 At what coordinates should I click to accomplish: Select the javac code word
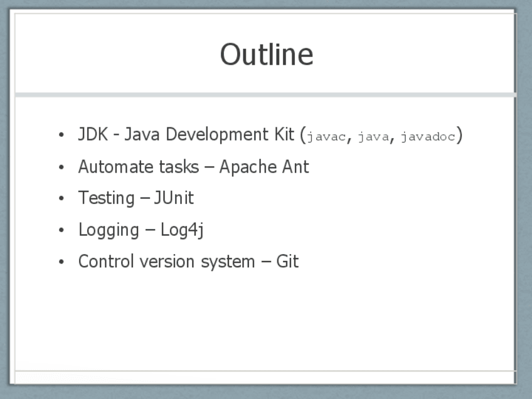tap(326, 137)
